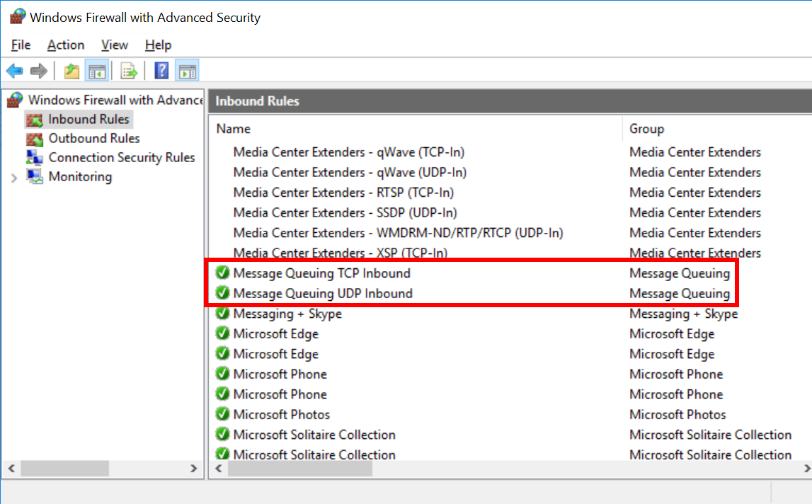This screenshot has width=812, height=504.
Task: Select Outbound Rules in the tree
Action: (x=93, y=139)
